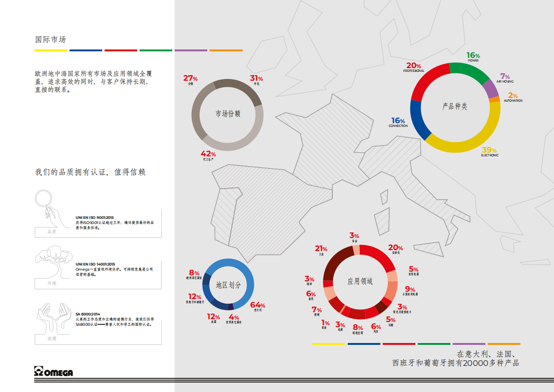Click the UNI EN ISO 9001:2015 title
Viewport: 554px width, 392px height.
coord(95,217)
